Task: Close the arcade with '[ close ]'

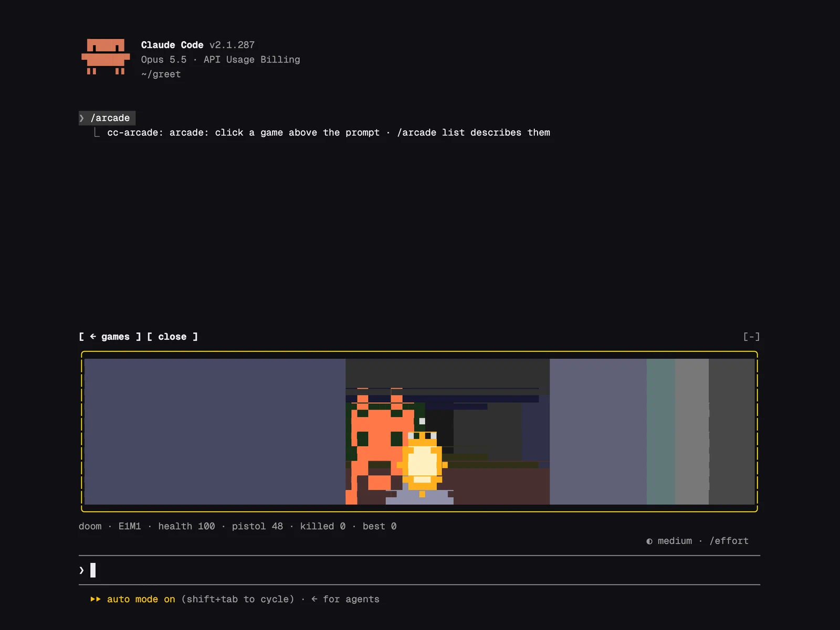Action: click(172, 337)
